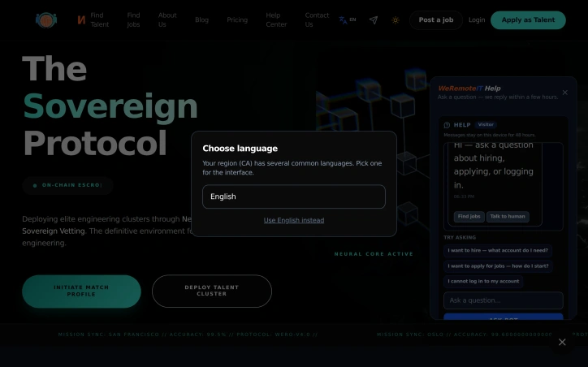Close the WeRemoteIT Help panel
Image resolution: width=588 pixels, height=367 pixels.
click(564, 93)
